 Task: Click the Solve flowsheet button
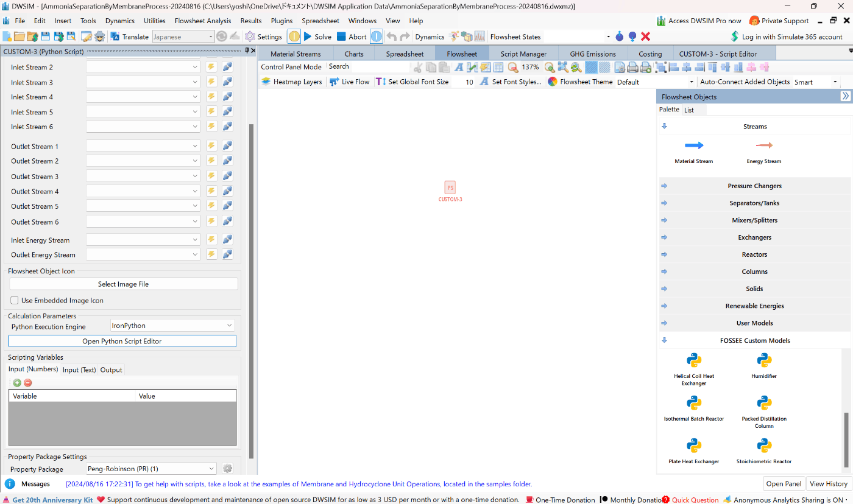[317, 37]
